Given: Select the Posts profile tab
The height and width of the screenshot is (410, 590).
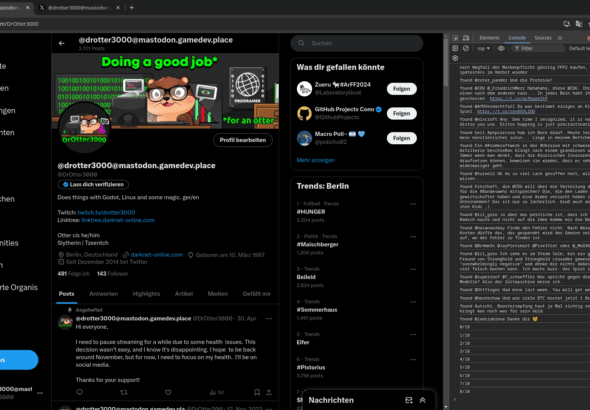Looking at the screenshot, I should point(67,294).
